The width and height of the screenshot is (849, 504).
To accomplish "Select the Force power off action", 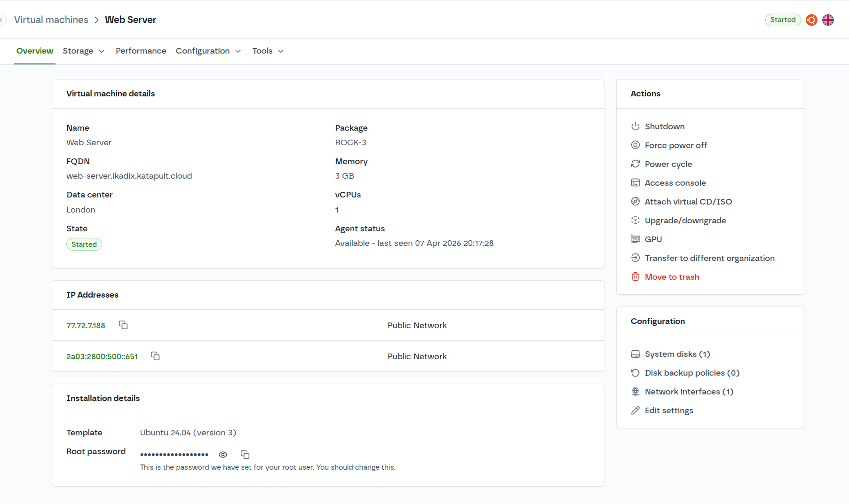I will 675,145.
